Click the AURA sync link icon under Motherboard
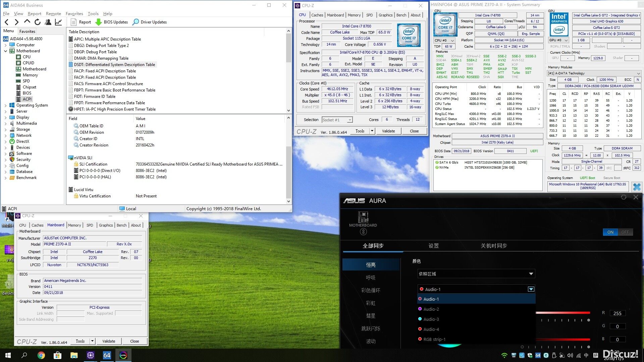 tap(363, 232)
